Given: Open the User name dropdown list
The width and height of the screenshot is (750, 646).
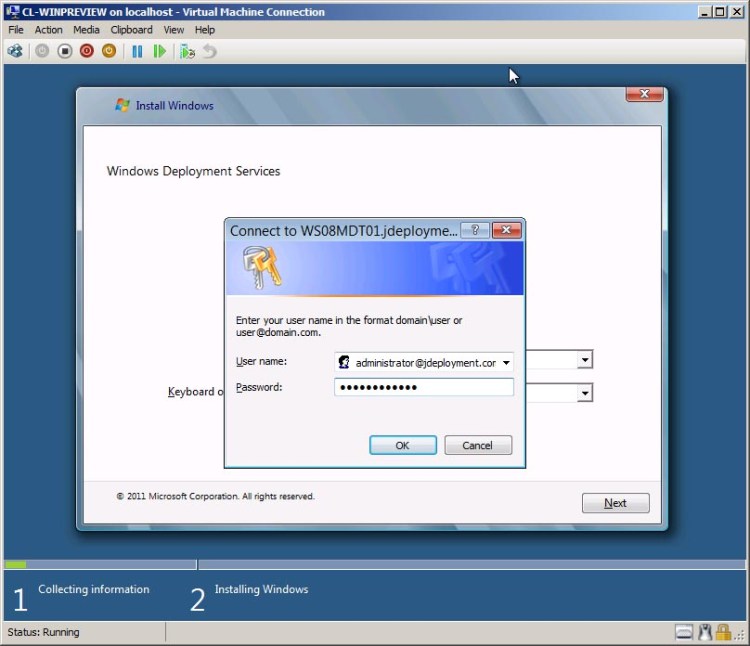Looking at the screenshot, I should point(506,363).
